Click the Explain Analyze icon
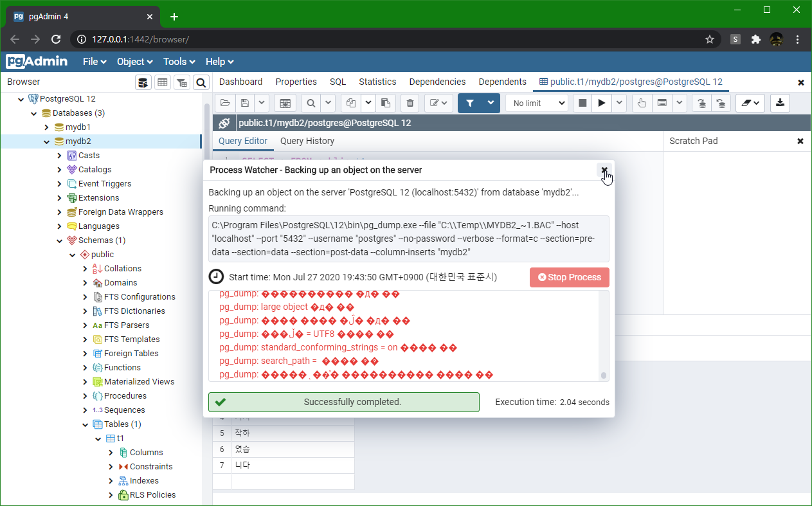Screen dimensions: 812x506 coord(662,103)
